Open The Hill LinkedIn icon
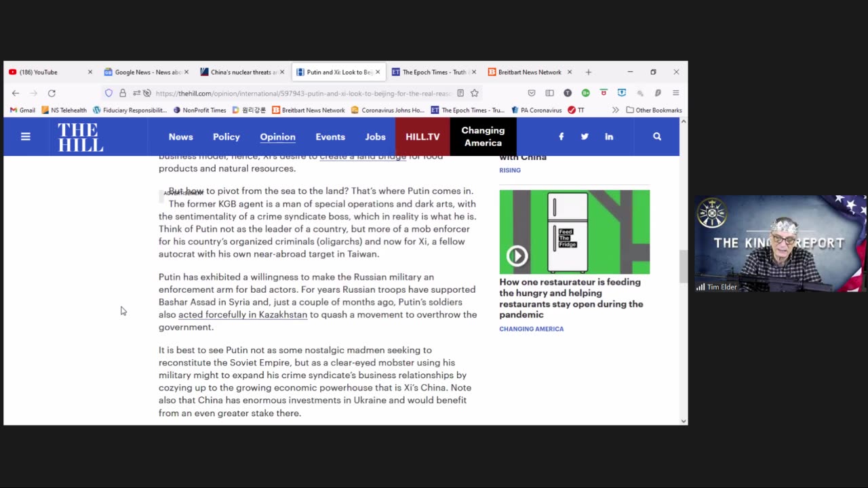 pyautogui.click(x=609, y=136)
